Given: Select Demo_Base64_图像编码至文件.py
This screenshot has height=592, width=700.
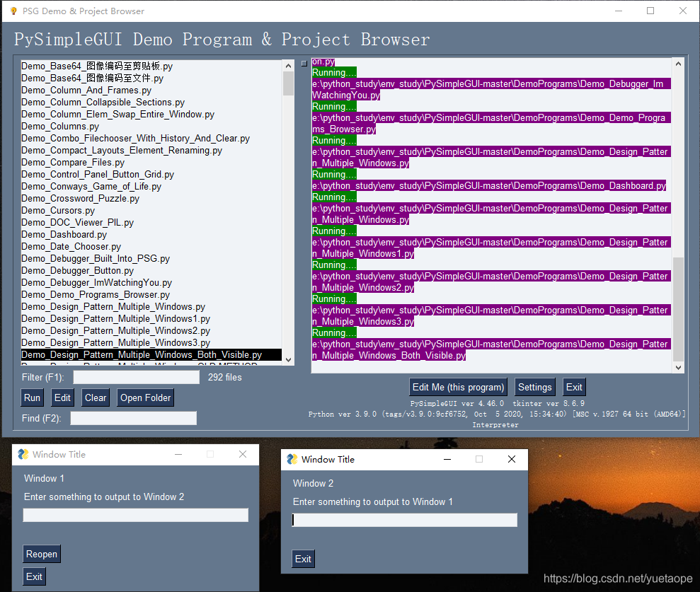Looking at the screenshot, I should 151,78.
